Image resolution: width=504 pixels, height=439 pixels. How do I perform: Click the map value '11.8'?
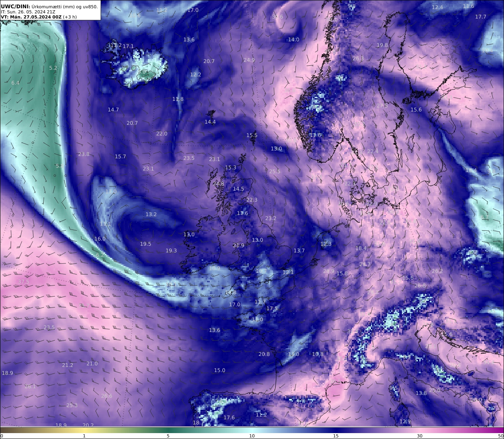coord(178,99)
